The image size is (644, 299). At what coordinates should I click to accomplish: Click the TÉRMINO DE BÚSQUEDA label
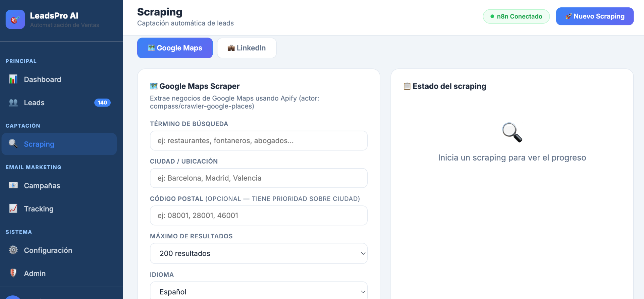click(189, 124)
